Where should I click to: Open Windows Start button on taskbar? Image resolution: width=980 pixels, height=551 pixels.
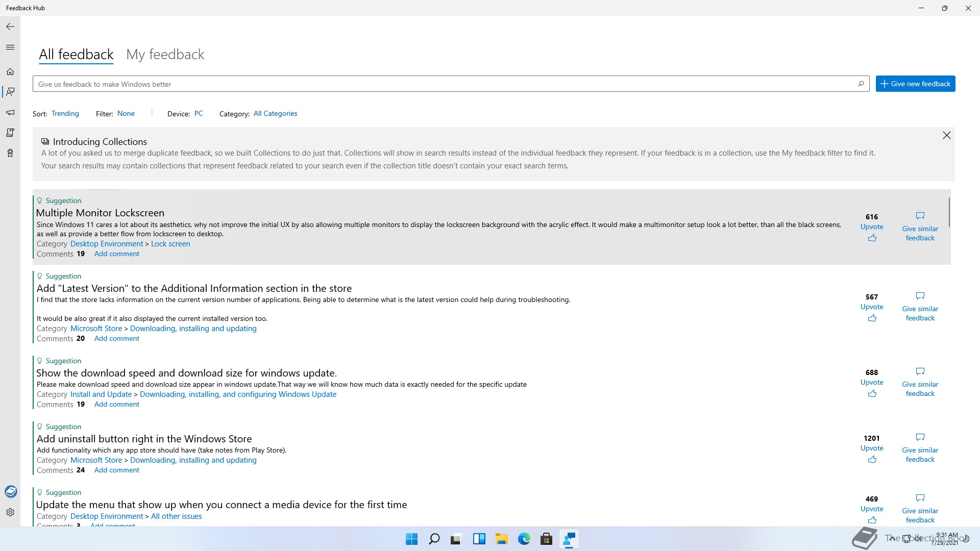pyautogui.click(x=411, y=539)
